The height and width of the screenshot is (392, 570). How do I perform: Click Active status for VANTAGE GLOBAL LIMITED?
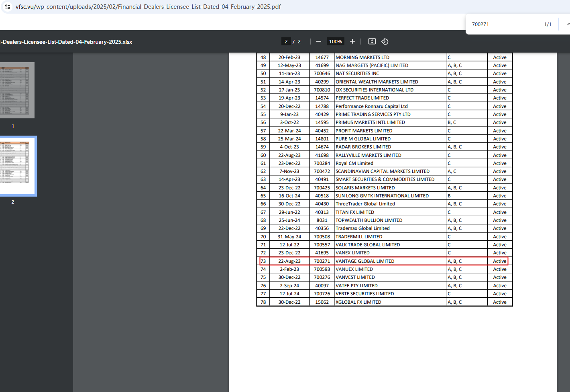(500, 261)
